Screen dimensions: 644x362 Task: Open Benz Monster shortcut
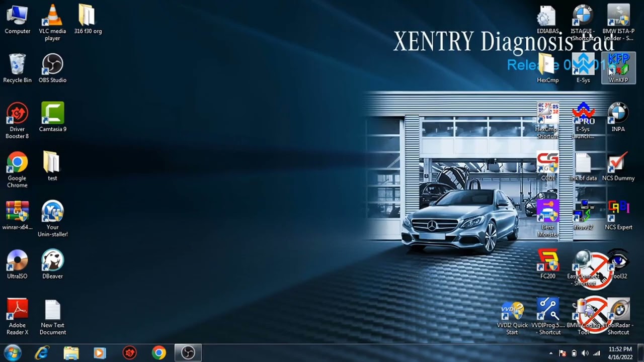tap(547, 219)
